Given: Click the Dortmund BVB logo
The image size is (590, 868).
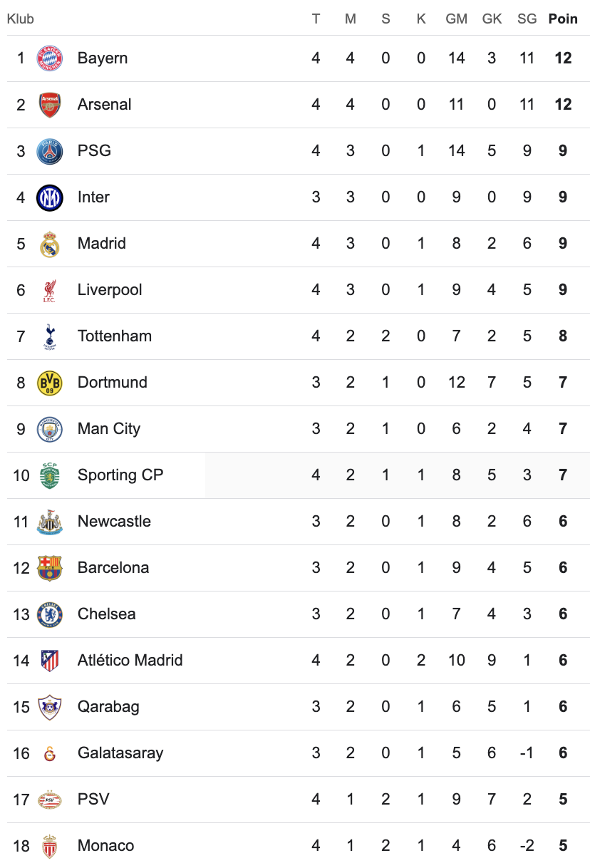Looking at the screenshot, I should [x=50, y=383].
